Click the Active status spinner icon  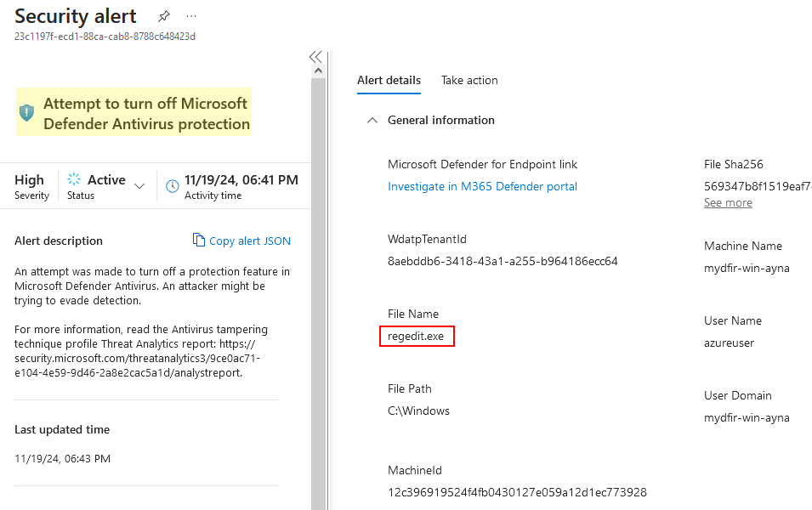[x=74, y=179]
